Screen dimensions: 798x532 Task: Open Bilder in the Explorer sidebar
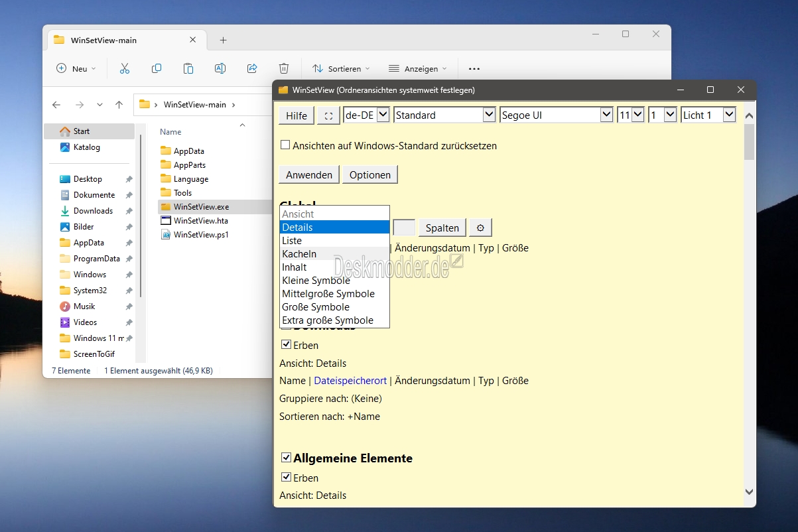(89, 227)
